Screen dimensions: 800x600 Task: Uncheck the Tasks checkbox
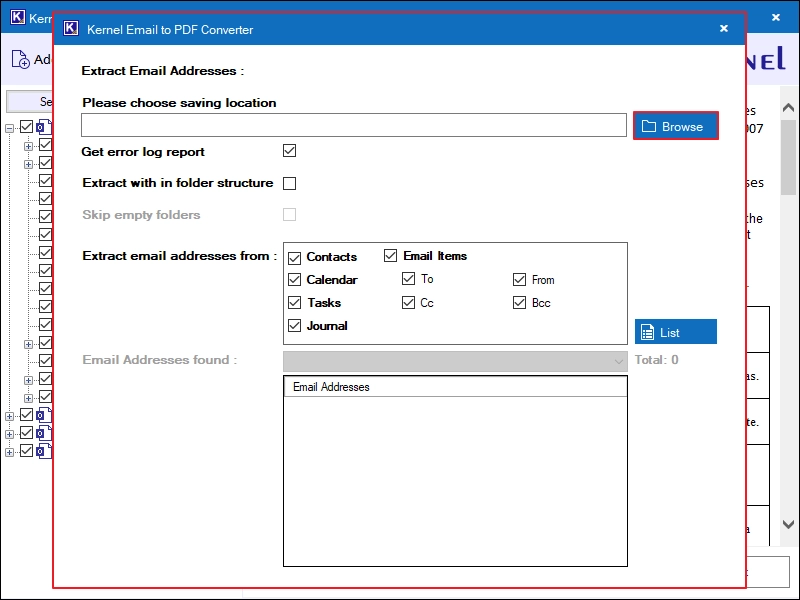294,303
